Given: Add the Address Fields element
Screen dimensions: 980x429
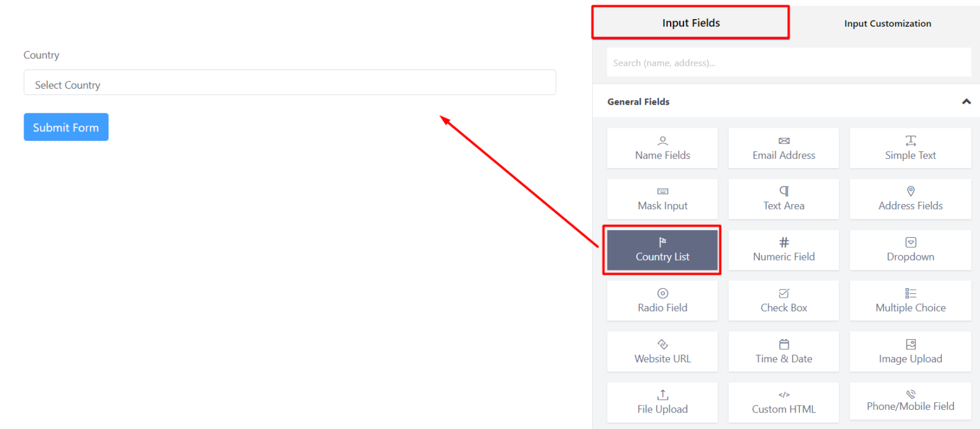Looking at the screenshot, I should coord(910,199).
